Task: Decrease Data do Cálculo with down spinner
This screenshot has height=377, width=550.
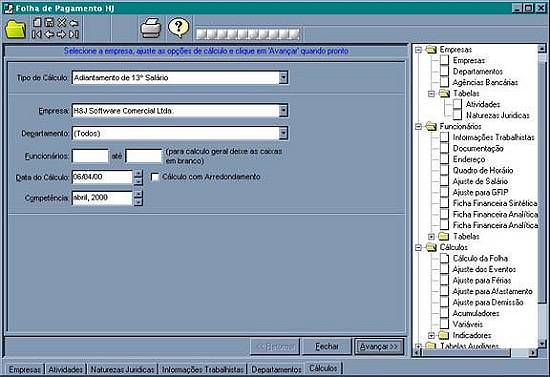Action: (x=138, y=181)
